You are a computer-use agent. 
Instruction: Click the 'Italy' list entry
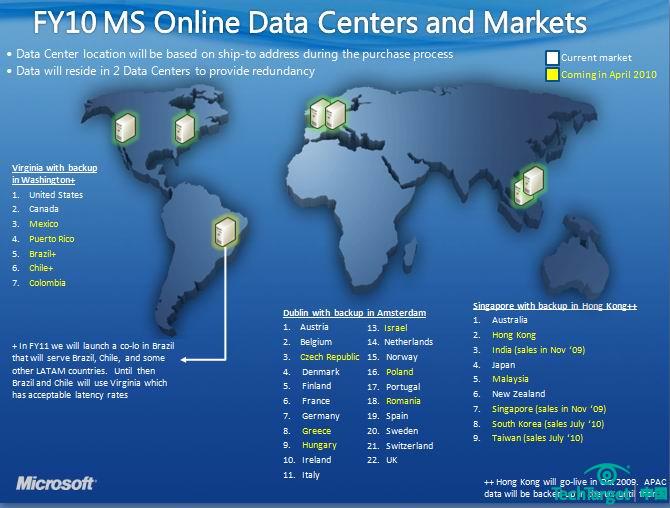(311, 475)
